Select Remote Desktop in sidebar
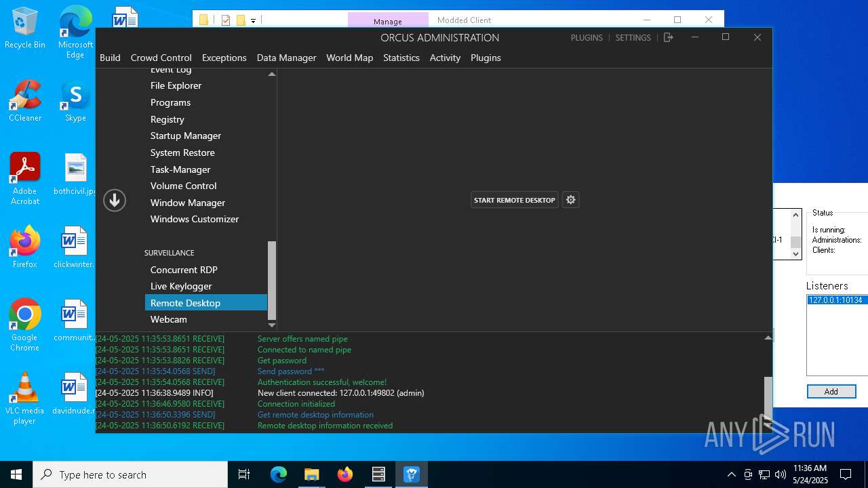 [206, 303]
